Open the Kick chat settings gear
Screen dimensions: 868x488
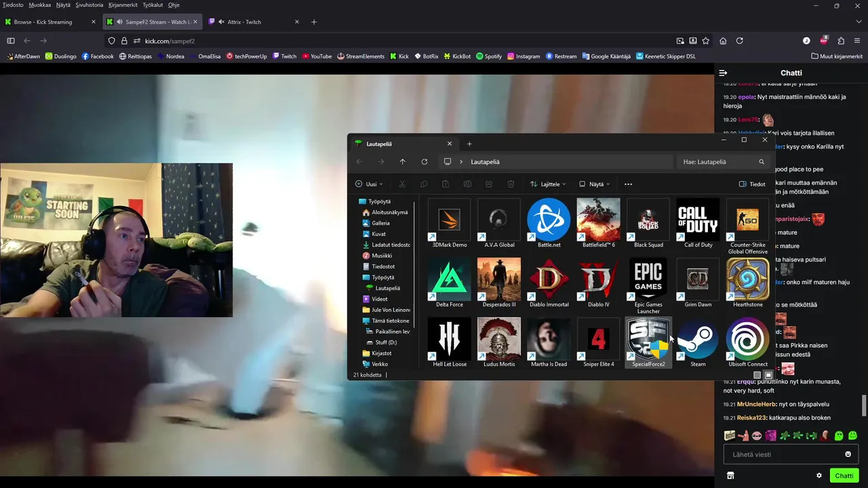(819, 476)
